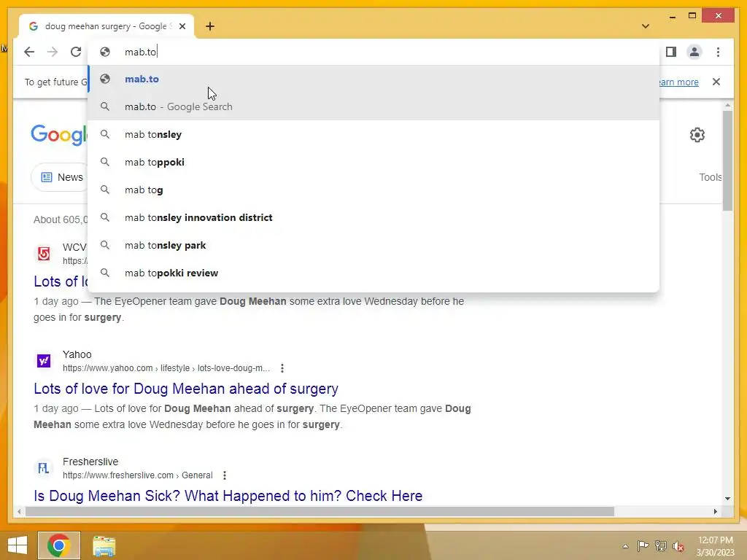Close the doug meehan surgery tab

click(182, 26)
